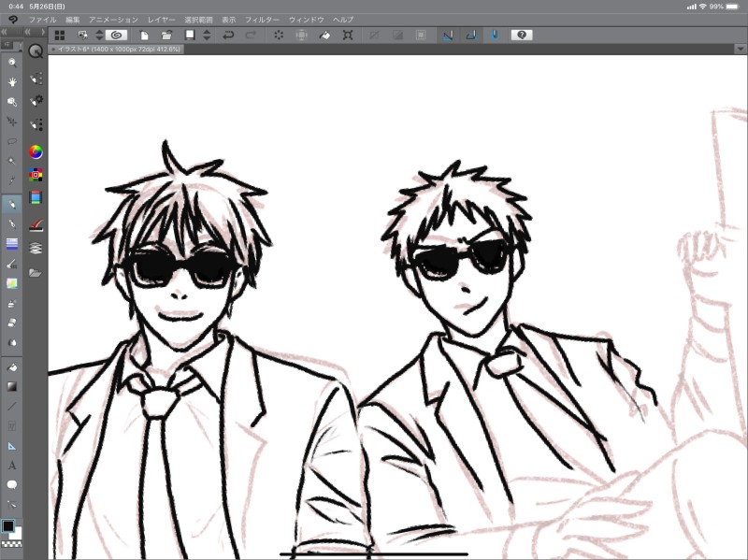Select the Eraser tool

[x=12, y=323]
